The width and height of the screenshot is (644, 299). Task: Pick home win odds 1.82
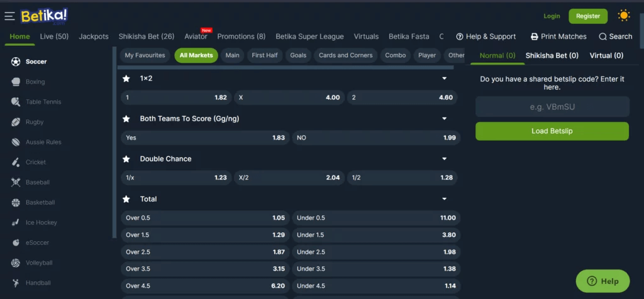coord(176,97)
